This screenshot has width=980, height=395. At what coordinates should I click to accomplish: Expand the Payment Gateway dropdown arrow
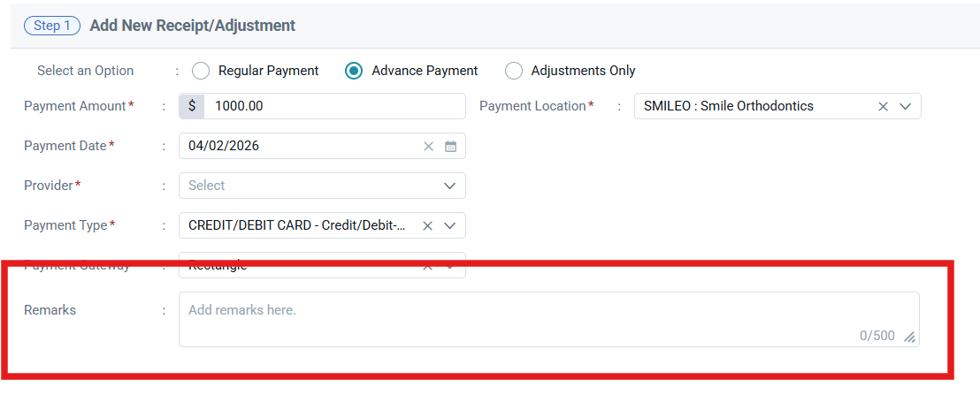[x=449, y=266]
